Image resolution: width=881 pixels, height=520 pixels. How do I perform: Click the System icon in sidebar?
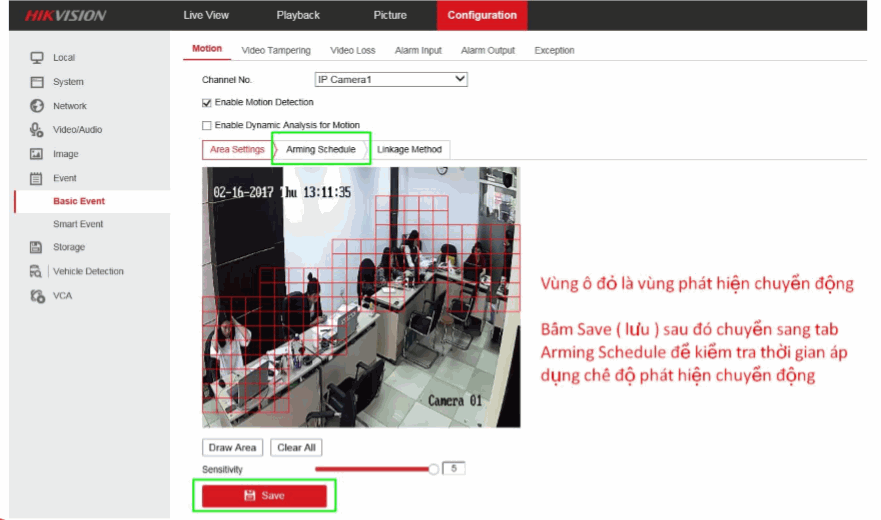(37, 82)
